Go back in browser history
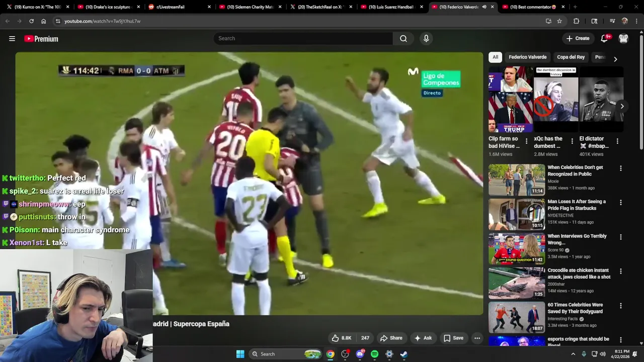 (7, 21)
